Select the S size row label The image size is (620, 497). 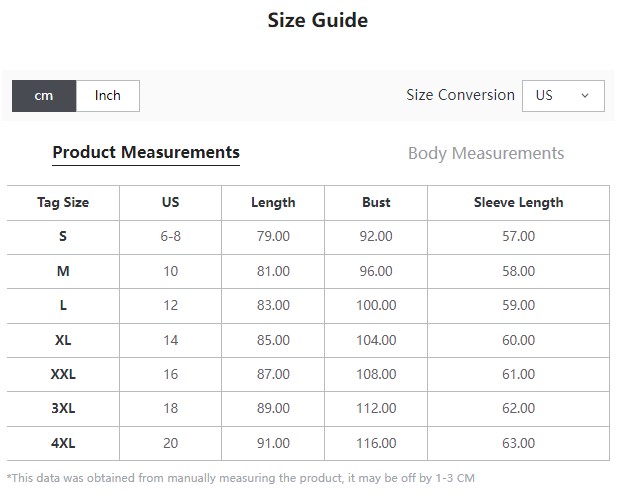point(63,236)
